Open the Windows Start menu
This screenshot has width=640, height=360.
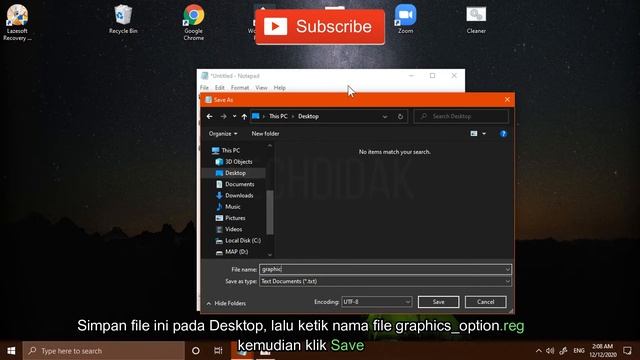(11, 351)
